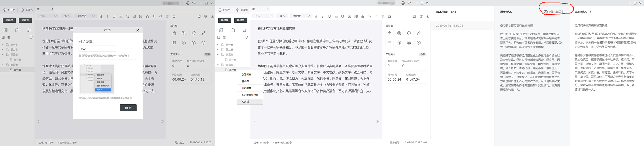Image resolution: width=644 pixels, height=146 pixels.
Task: Expand 第一卷 arrow in window behind 时光机 dialog
Action: (x=3, y=44)
